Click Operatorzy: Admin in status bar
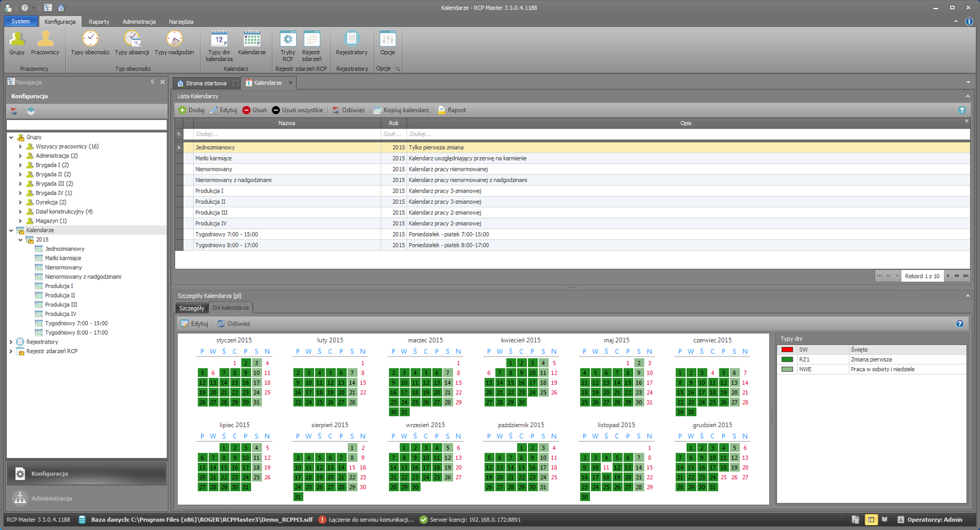This screenshot has width=980, height=530. [x=929, y=520]
